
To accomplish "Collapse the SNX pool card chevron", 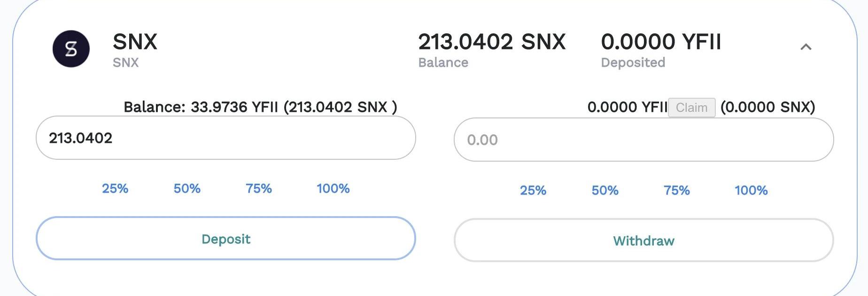I will (x=806, y=47).
